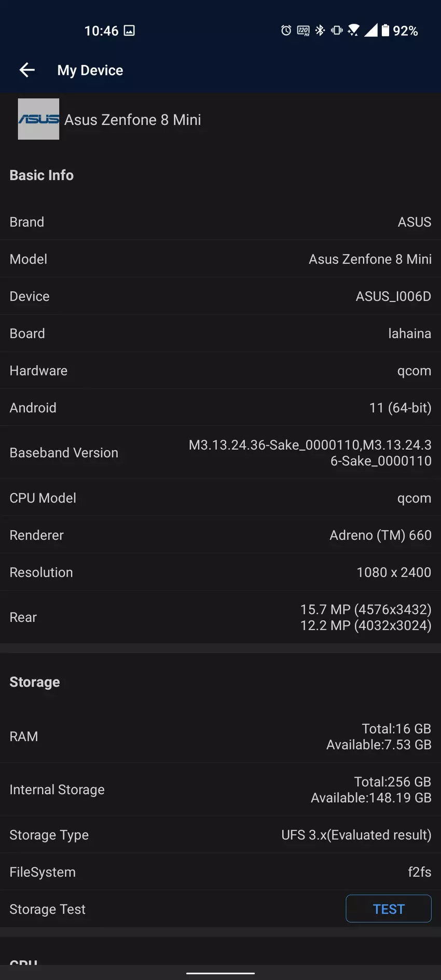Tap the battery status icon
The height and width of the screenshot is (980, 441).
point(385,31)
